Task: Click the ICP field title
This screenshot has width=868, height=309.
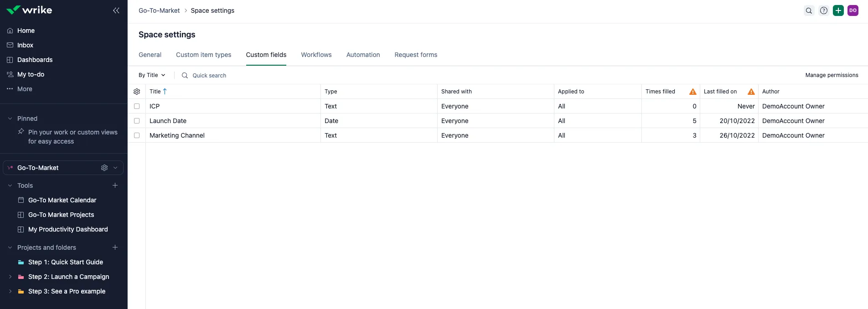Action: pyautogui.click(x=155, y=106)
